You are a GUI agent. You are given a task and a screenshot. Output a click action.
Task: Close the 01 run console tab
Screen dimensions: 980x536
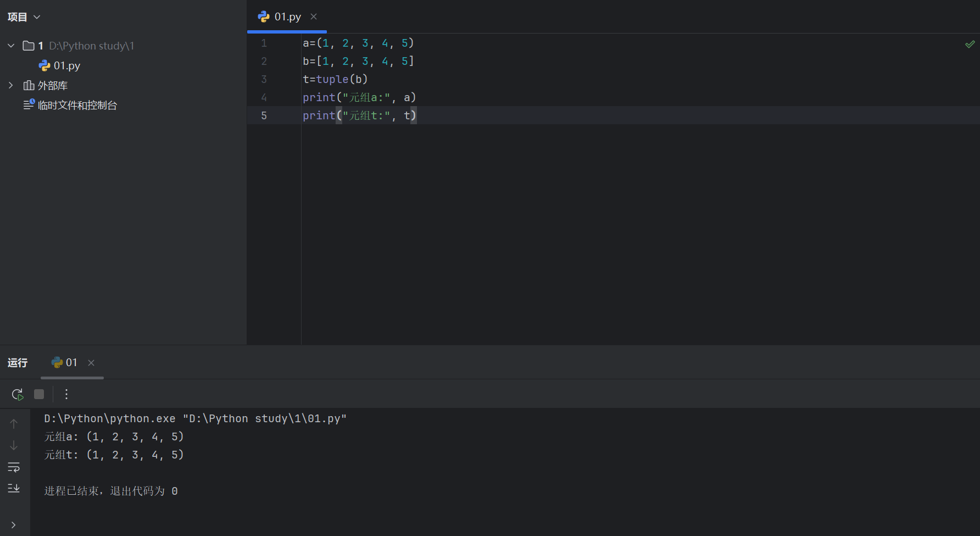pyautogui.click(x=91, y=362)
